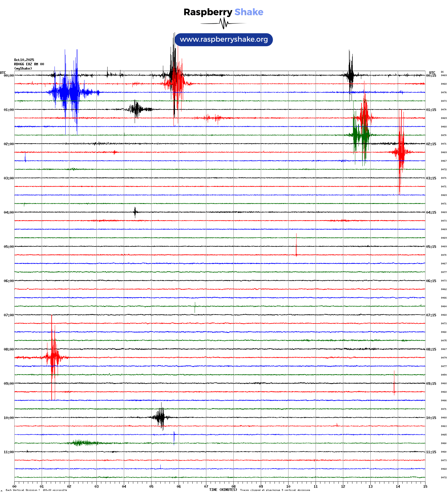Select the 11:15 time label on the right axis

click(x=431, y=452)
